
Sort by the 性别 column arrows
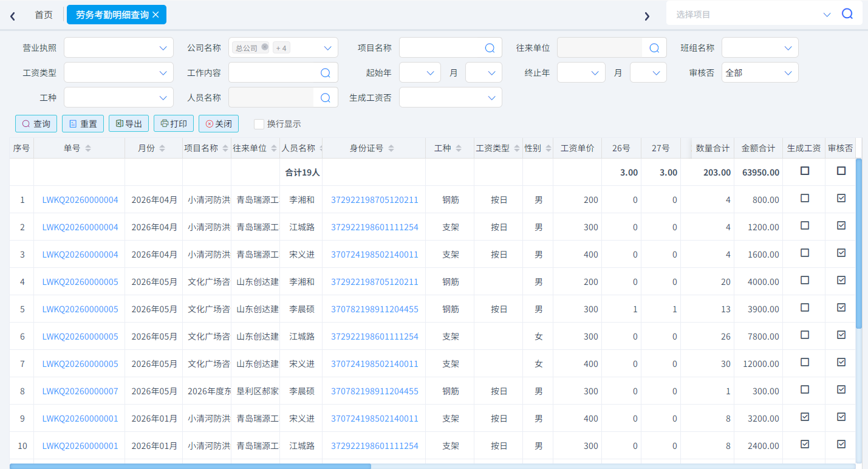coord(548,148)
